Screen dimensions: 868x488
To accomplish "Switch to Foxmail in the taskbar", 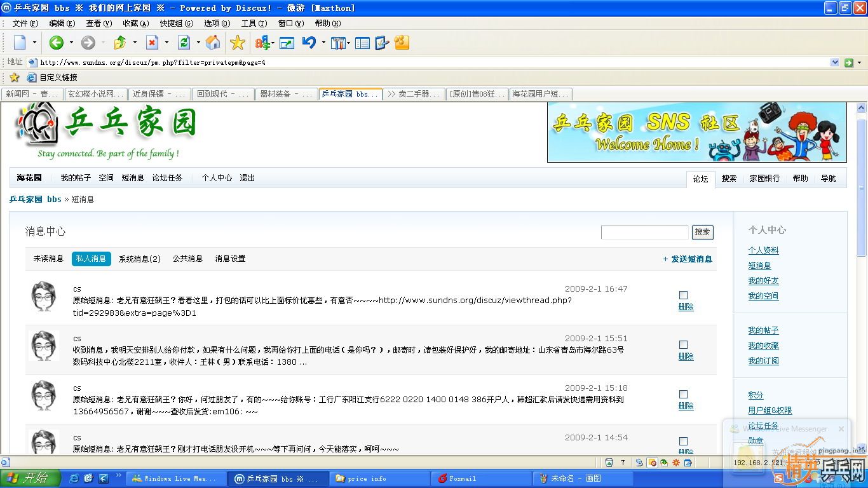I will pos(480,478).
